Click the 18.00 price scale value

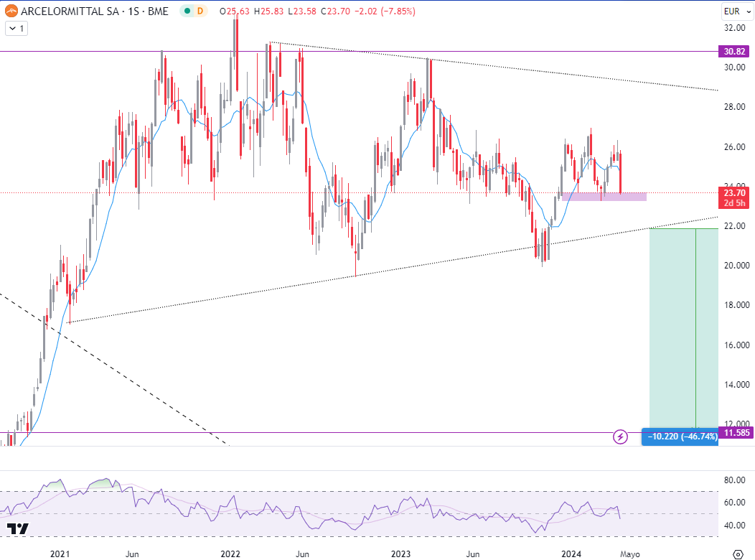coord(737,305)
